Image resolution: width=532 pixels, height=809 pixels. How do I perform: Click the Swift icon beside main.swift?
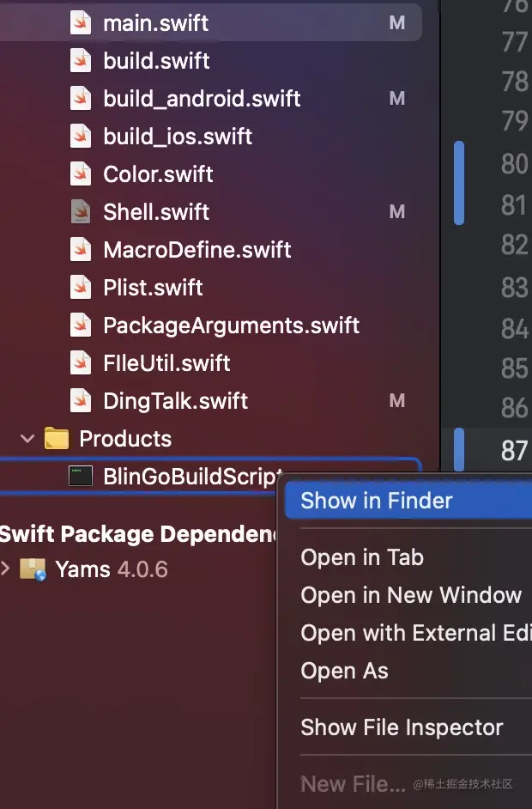[81, 23]
